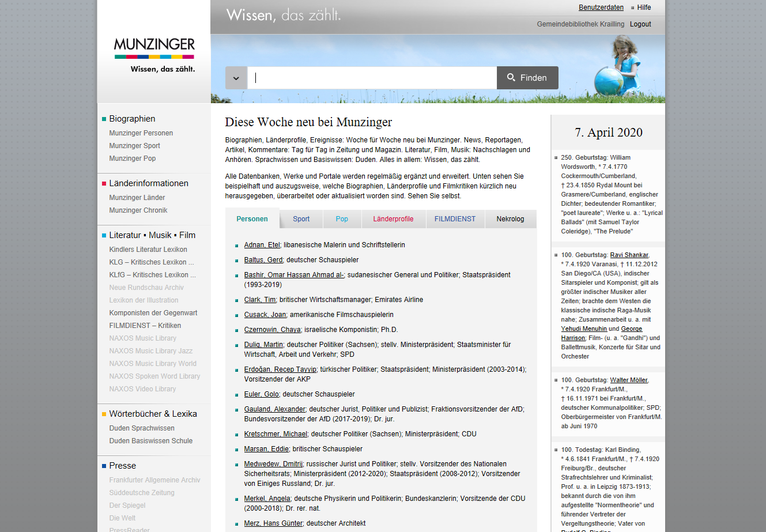
Task: Log out via Logout link
Action: [x=640, y=24]
